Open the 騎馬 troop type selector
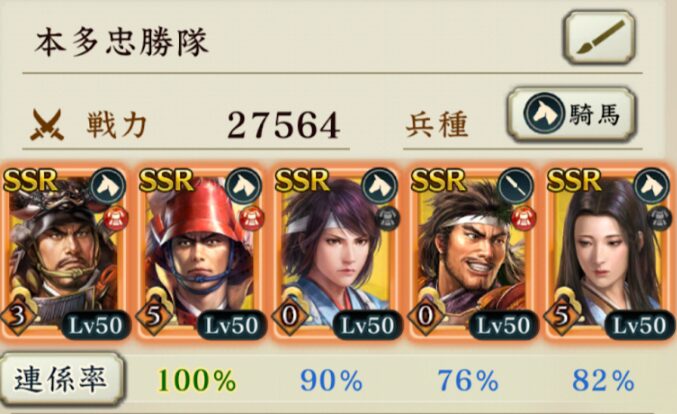Image resolution: width=677 pixels, height=414 pixels. (x=572, y=114)
